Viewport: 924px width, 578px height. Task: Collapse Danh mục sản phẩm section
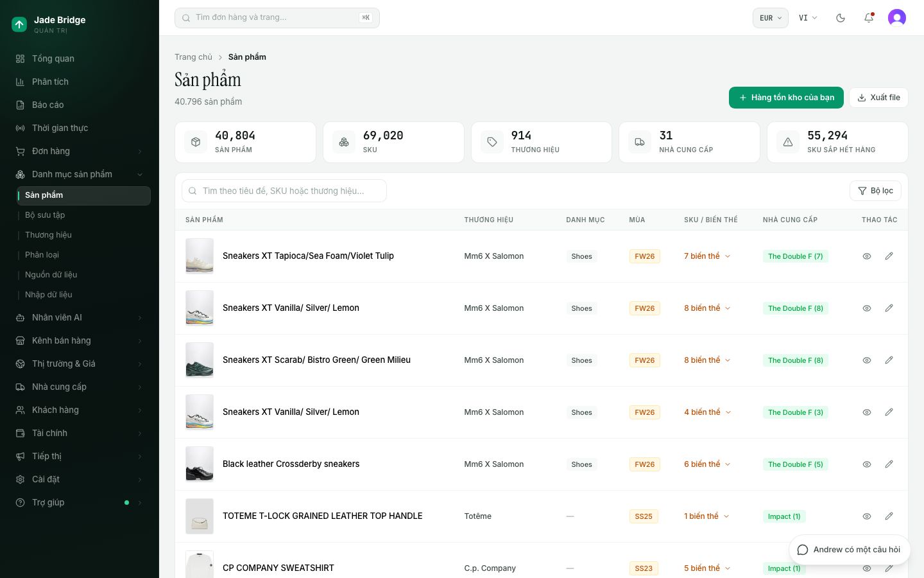coord(80,174)
